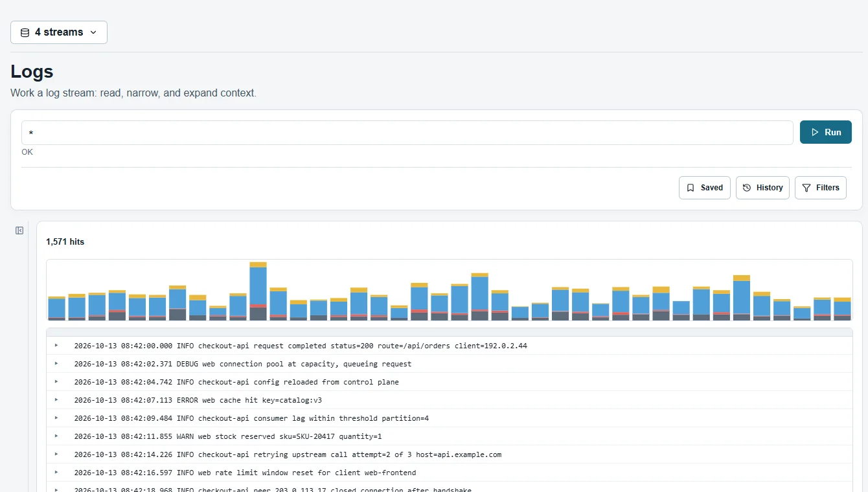Click the database icon in streams selector
Image resolution: width=868 pixels, height=492 pixels.
coord(25,32)
